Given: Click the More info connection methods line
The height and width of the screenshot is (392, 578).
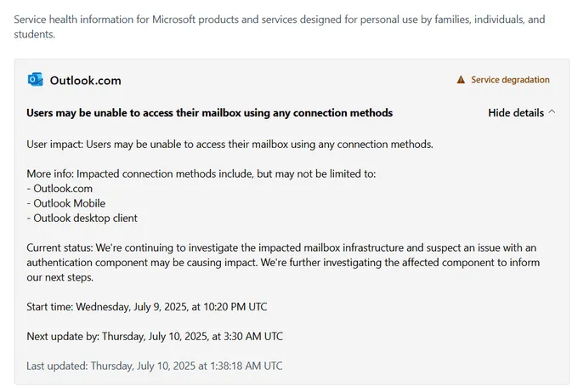Looking at the screenshot, I should (201, 173).
